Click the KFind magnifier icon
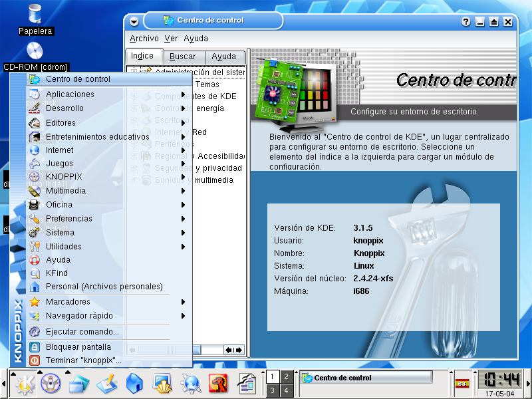This screenshot has width=532, height=399. 35,273
